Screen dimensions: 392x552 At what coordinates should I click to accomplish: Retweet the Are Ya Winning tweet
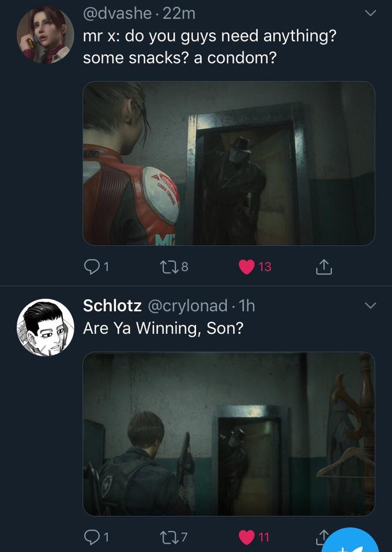tap(167, 537)
